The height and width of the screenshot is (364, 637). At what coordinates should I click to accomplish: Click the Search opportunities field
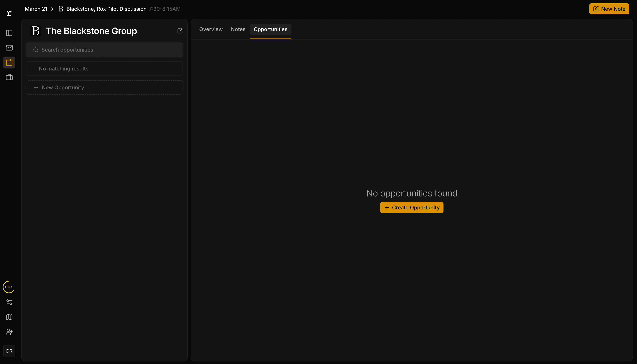tap(104, 50)
